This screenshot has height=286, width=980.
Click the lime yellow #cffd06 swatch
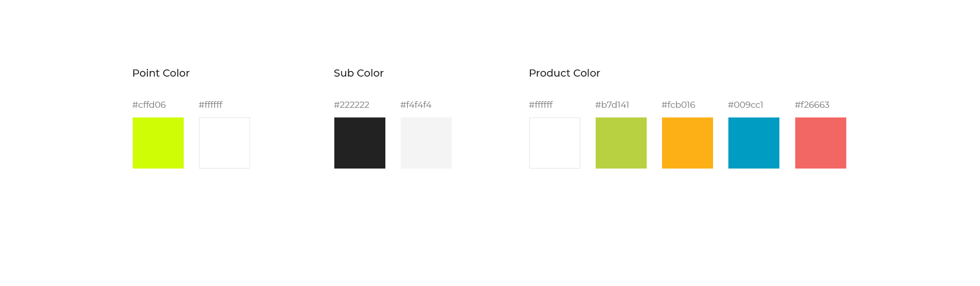pos(158,143)
